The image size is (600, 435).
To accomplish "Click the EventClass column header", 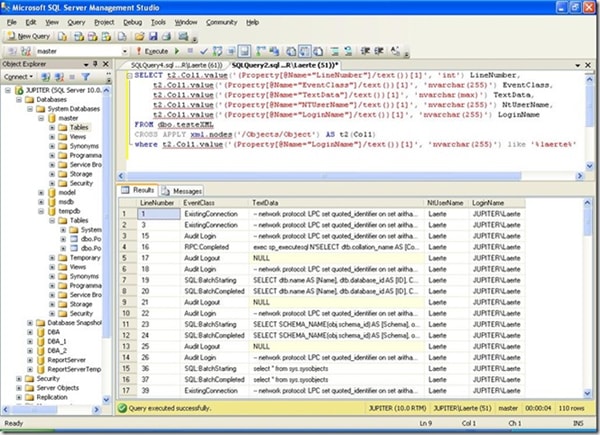I will pyautogui.click(x=214, y=203).
